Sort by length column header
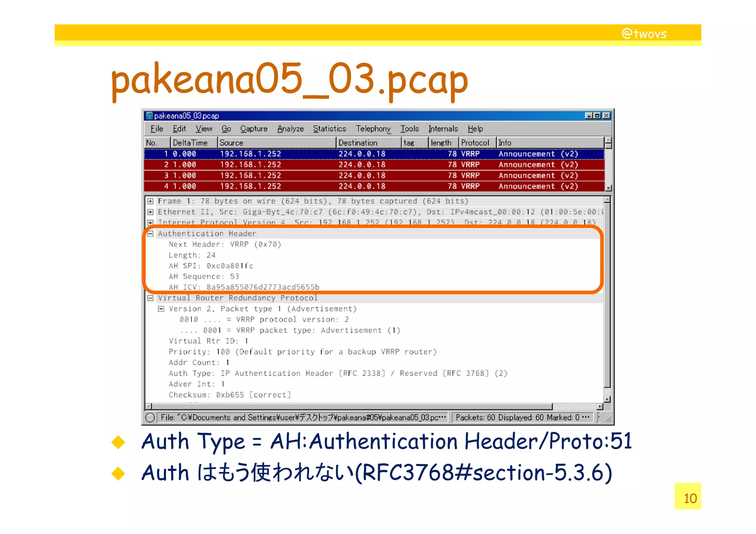 (x=444, y=143)
